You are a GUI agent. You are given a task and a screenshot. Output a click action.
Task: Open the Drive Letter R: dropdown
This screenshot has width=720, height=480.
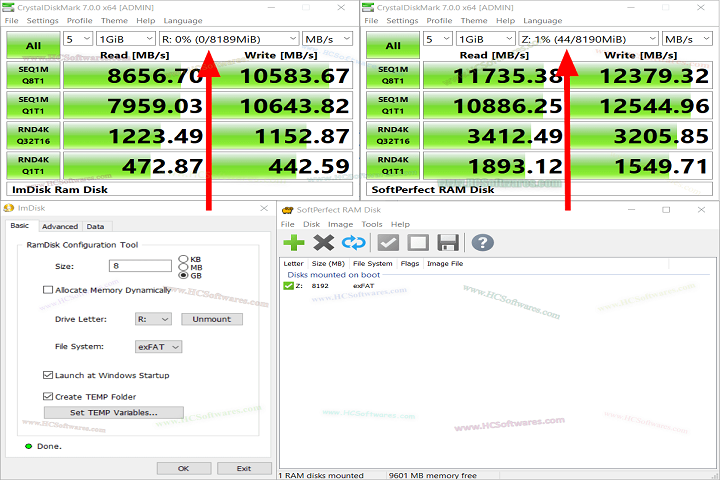pos(153,319)
